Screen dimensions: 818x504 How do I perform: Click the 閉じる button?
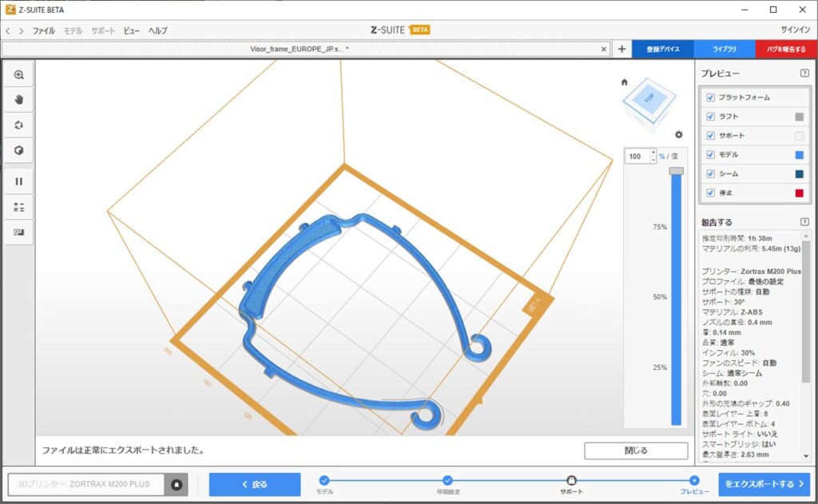[635, 450]
